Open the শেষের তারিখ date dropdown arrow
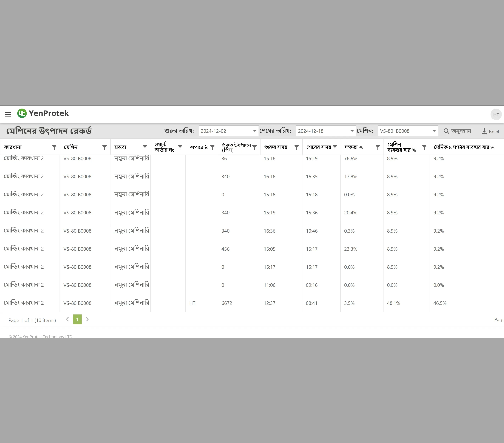 point(352,131)
